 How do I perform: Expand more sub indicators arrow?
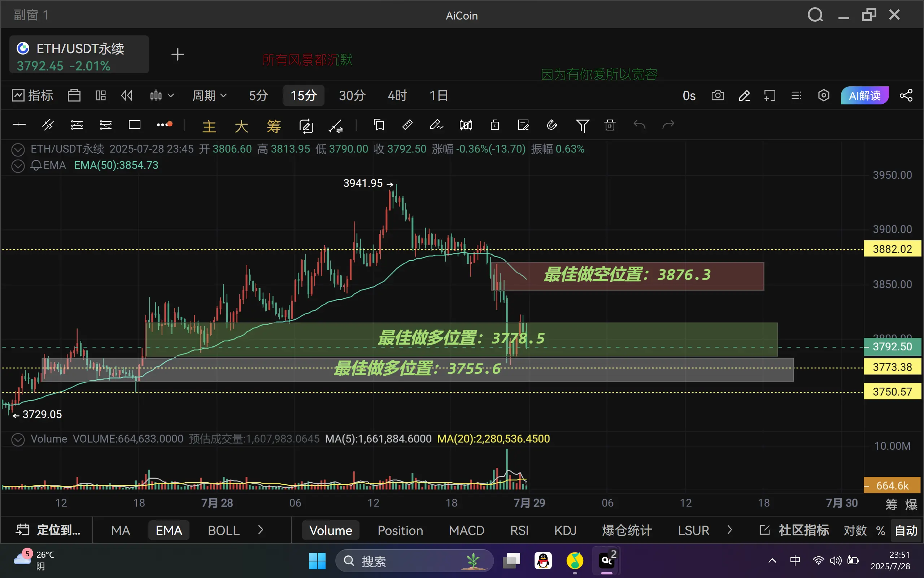(x=730, y=530)
